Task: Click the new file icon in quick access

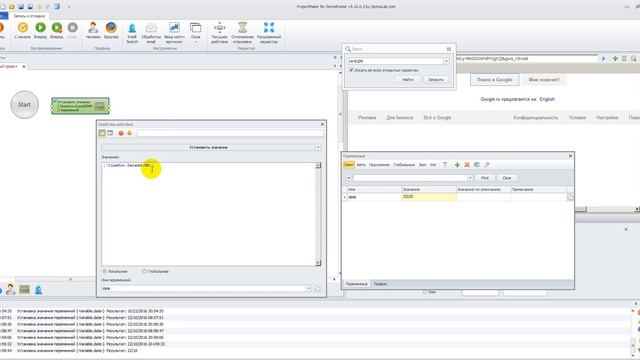Action: click(2, 7)
